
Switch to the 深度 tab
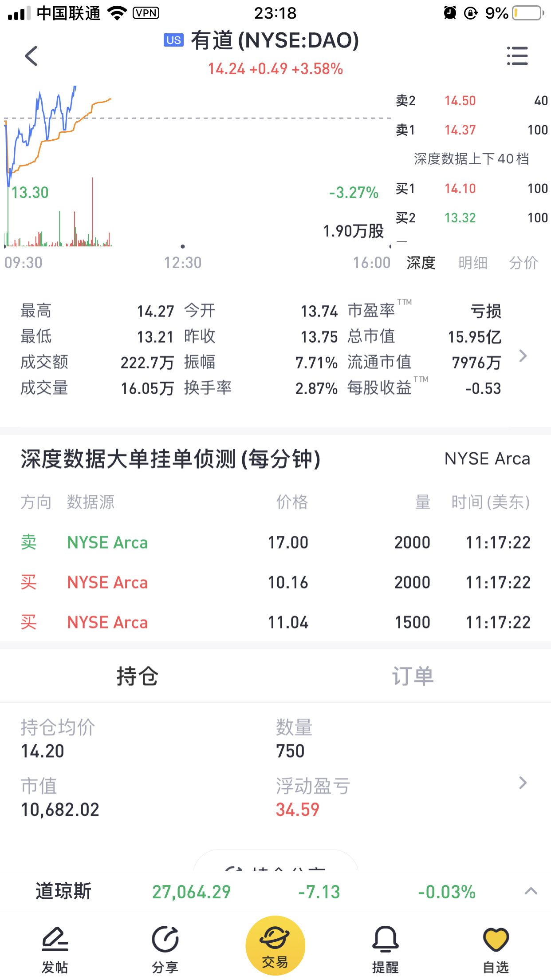coord(421,263)
